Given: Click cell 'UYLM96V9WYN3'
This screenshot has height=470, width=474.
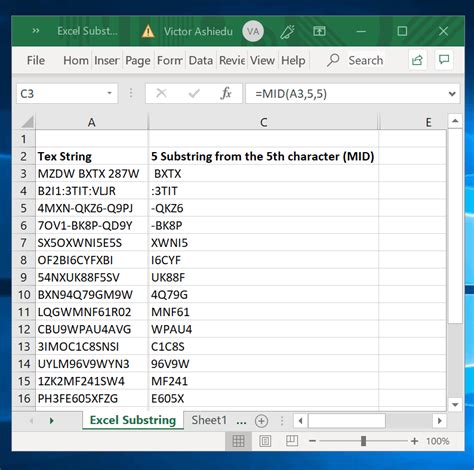Looking at the screenshot, I should pyautogui.click(x=92, y=364).
